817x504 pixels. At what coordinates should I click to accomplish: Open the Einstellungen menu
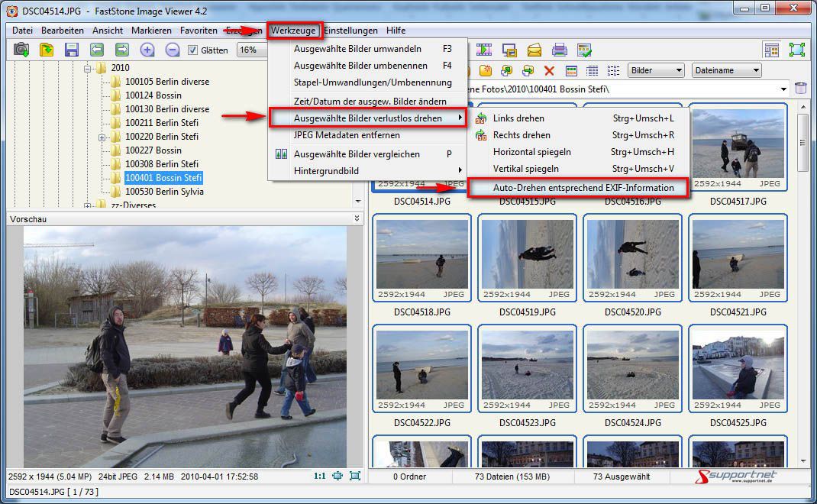click(351, 31)
